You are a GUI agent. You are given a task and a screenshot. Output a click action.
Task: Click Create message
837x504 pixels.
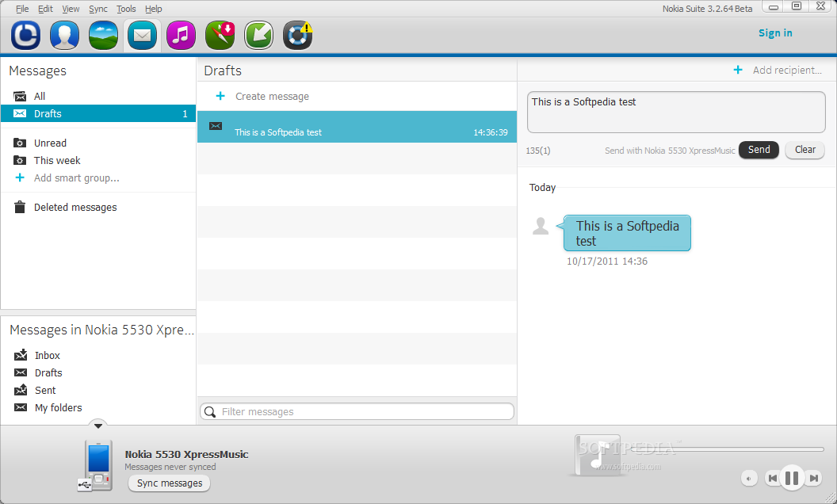point(272,96)
